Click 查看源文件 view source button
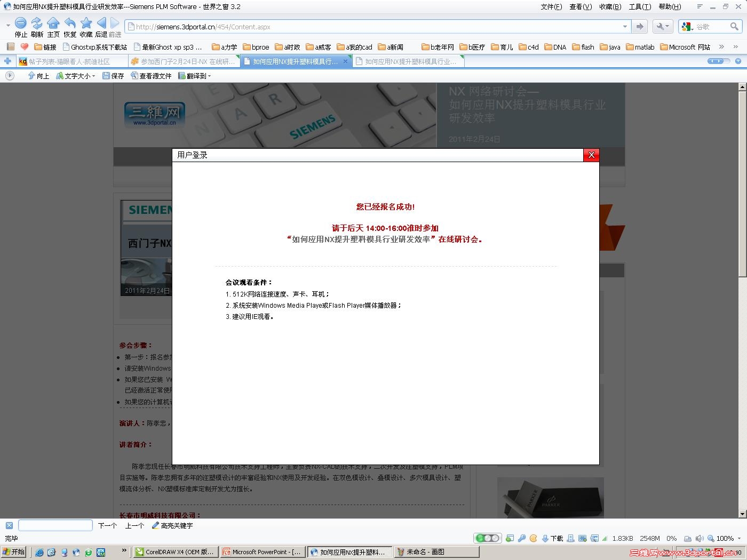This screenshot has height=560, width=747. tap(151, 76)
